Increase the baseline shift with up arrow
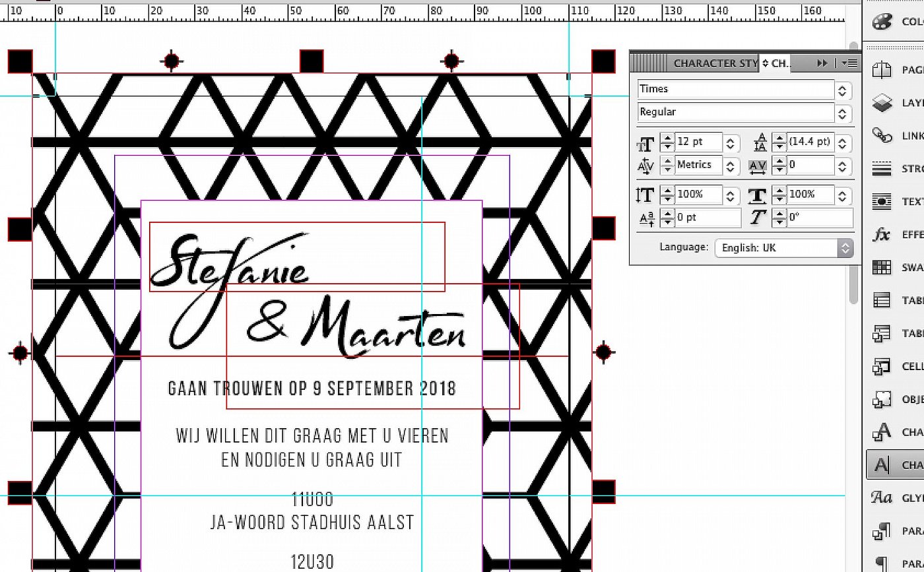The width and height of the screenshot is (924, 572). coord(668,214)
